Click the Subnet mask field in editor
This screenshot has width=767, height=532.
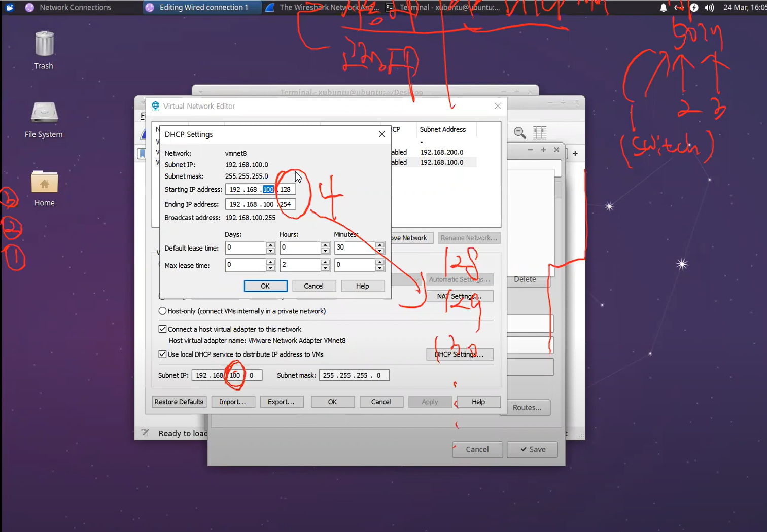click(354, 375)
